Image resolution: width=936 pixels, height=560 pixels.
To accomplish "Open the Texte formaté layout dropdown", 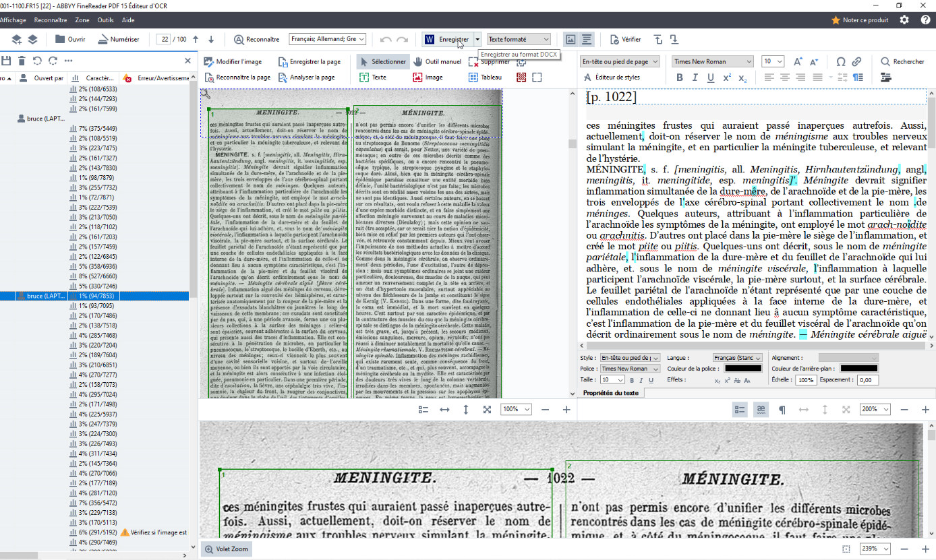I will tap(519, 39).
